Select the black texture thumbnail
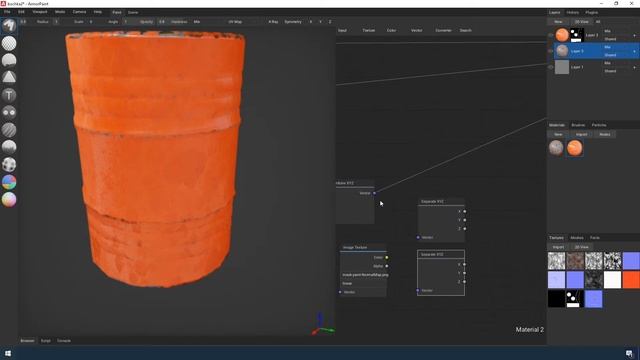Viewport: 640px width, 360px height. [x=556, y=299]
